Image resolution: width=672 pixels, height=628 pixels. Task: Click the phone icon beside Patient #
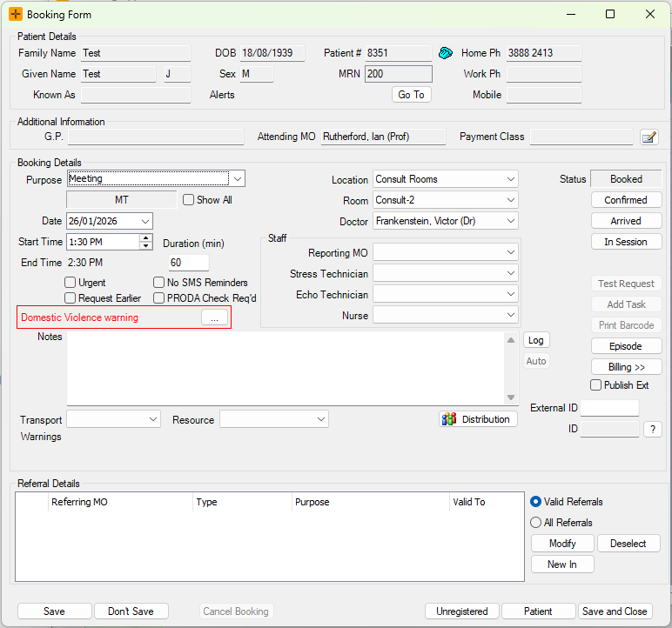click(x=446, y=53)
